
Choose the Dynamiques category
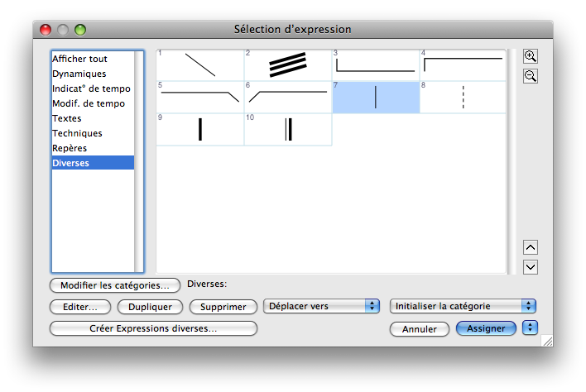pos(79,74)
